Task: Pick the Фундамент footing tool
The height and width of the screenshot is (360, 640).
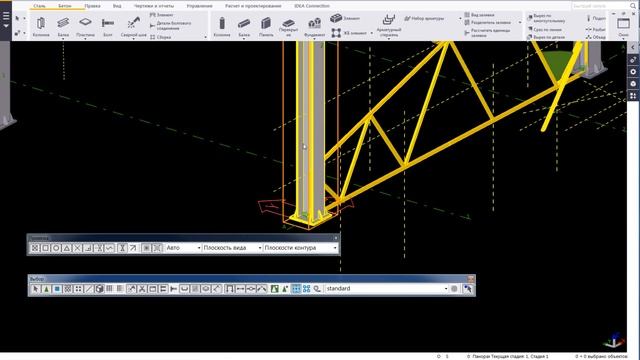Action: point(314,27)
